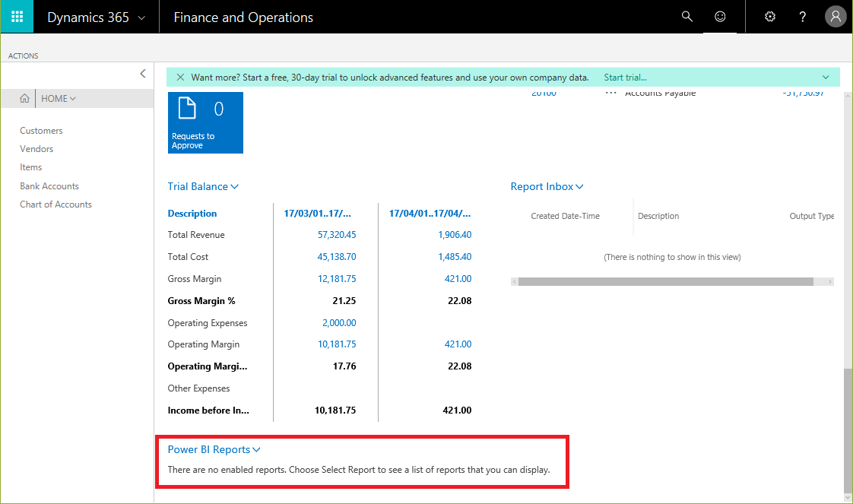Click the Start trial link
Screen dimensions: 853x504
pyautogui.click(x=625, y=78)
